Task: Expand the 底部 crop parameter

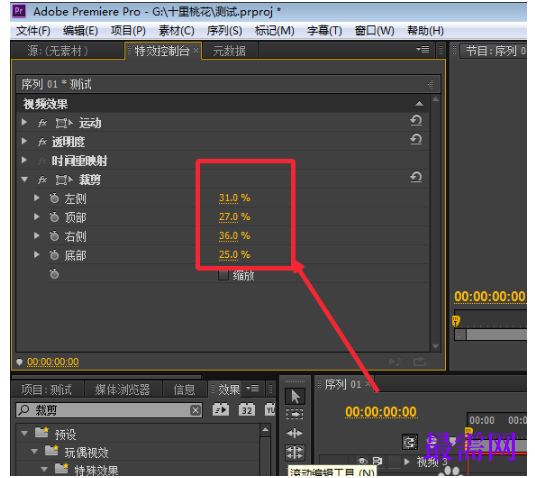Action: pos(37,255)
